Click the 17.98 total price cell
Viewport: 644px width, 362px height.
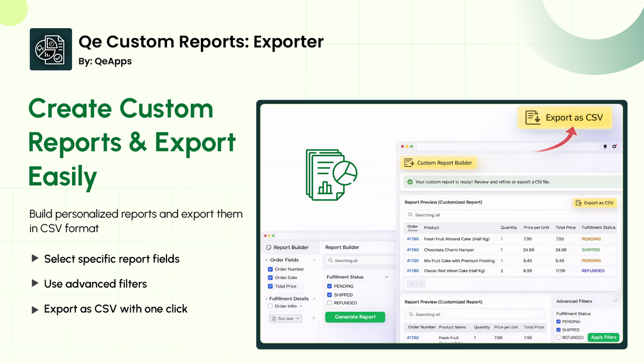point(561,270)
